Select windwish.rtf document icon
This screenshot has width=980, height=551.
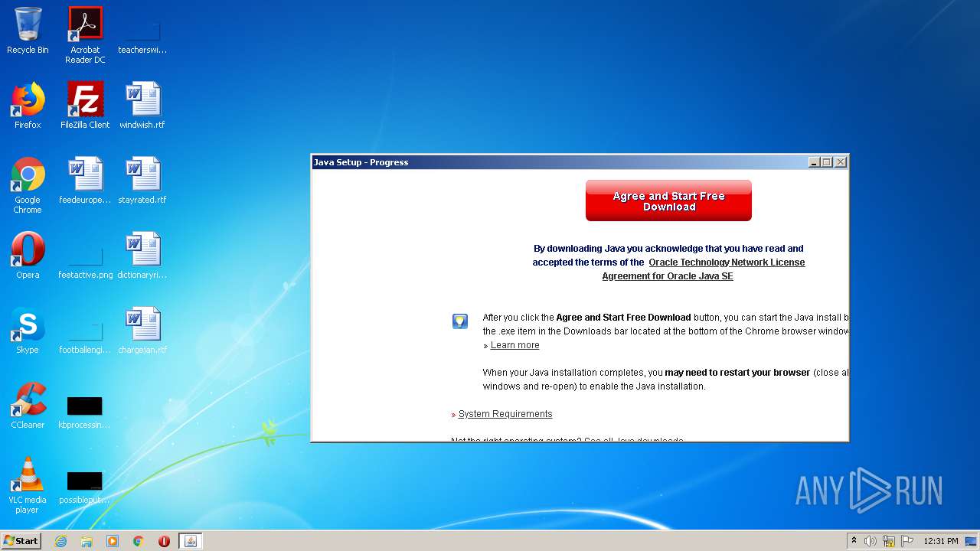142,106
